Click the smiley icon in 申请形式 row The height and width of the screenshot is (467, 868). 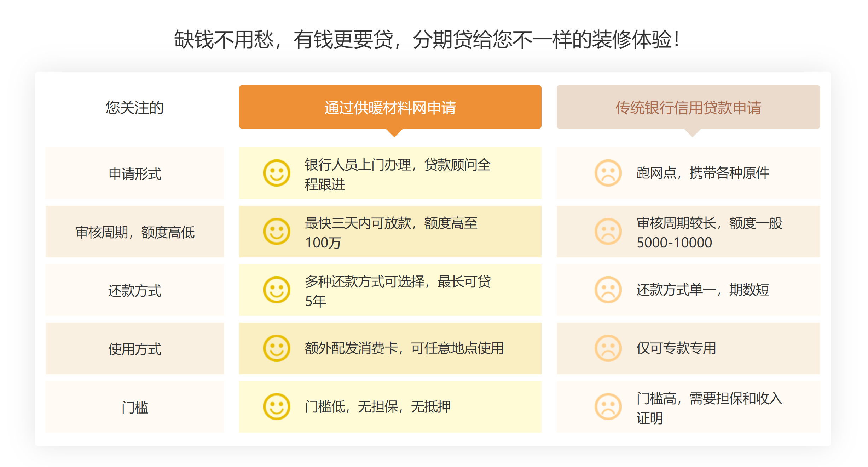pyautogui.click(x=277, y=173)
